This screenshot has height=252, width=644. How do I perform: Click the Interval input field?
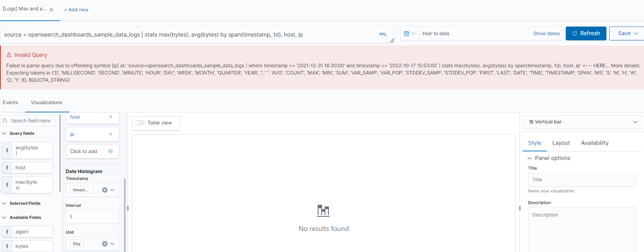(x=92, y=217)
